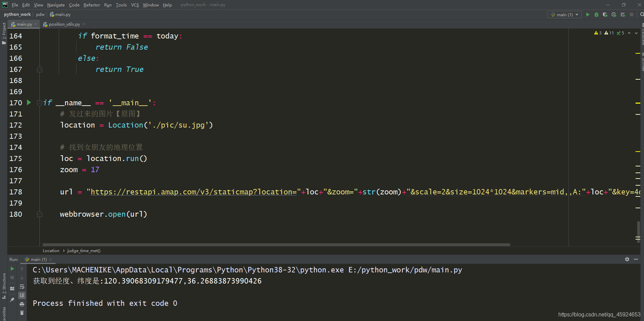644x321 pixels.
Task: Open the Help menu
Action: 167,5
